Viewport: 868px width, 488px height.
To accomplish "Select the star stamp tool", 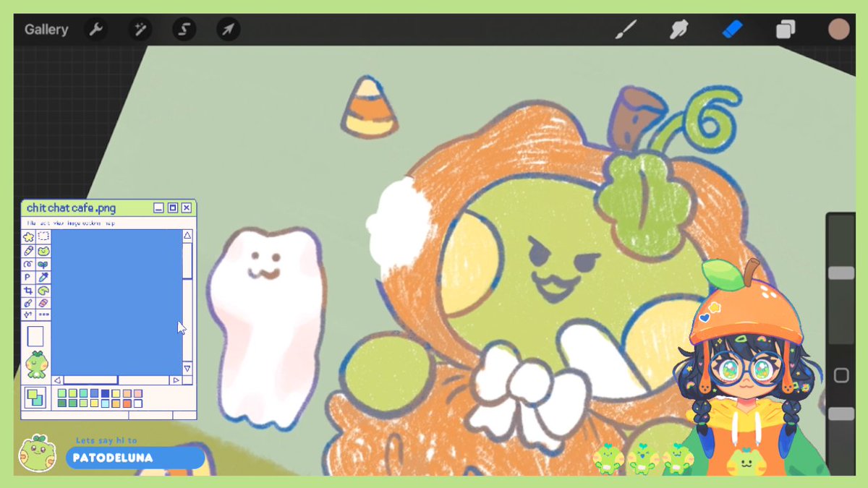I will (x=28, y=236).
